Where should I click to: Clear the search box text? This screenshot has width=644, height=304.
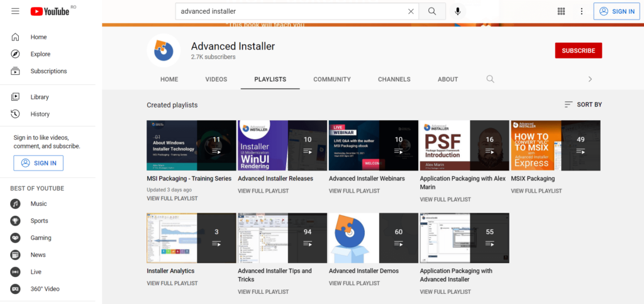point(411,11)
